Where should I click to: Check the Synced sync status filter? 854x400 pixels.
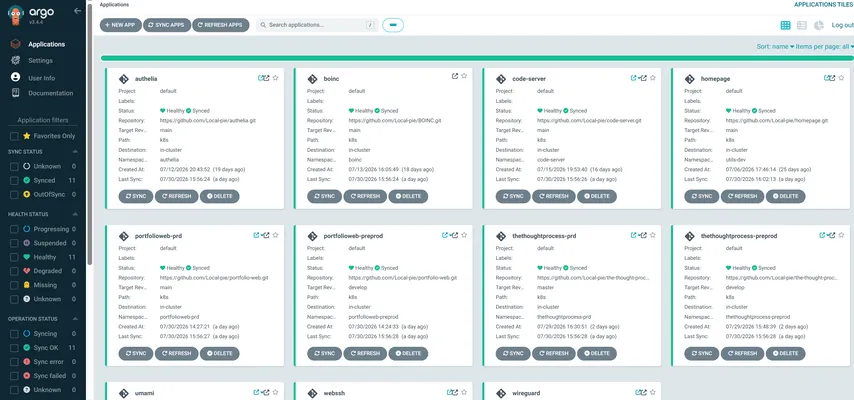(x=14, y=180)
